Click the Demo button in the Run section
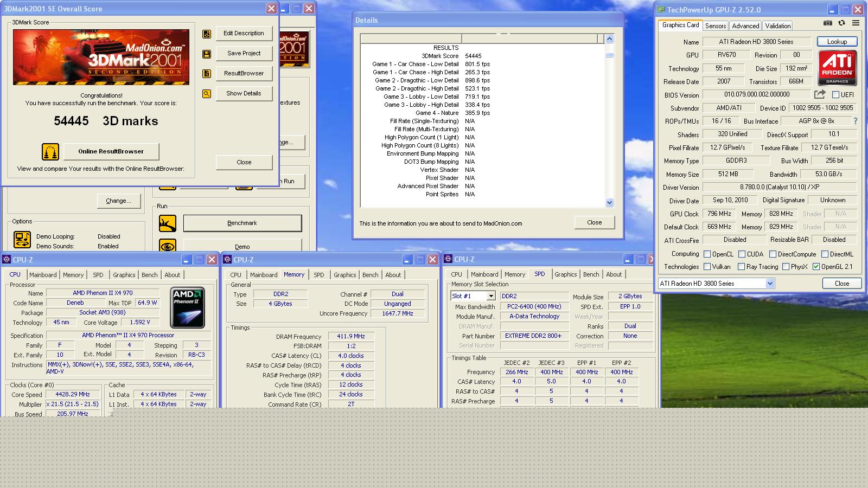Image resolution: width=868 pixels, height=488 pixels. [242, 245]
